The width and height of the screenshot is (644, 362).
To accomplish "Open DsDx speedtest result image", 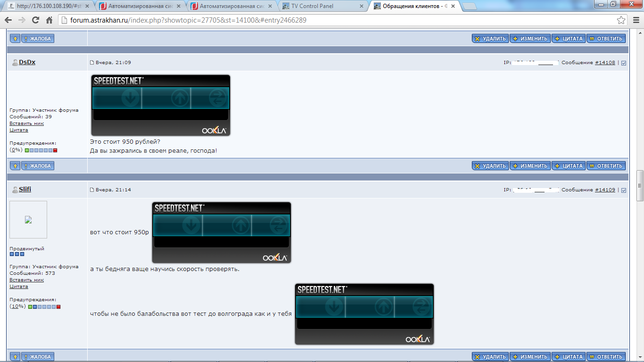I will click(161, 105).
